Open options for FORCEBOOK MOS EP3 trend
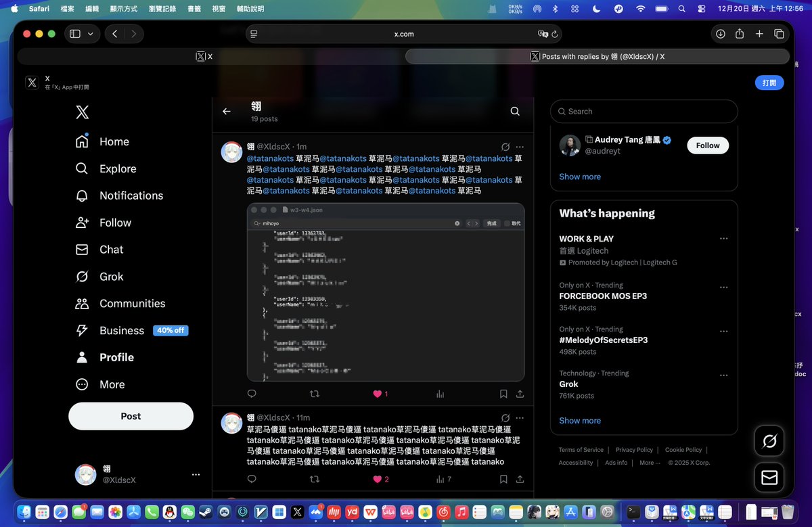 pyautogui.click(x=723, y=288)
